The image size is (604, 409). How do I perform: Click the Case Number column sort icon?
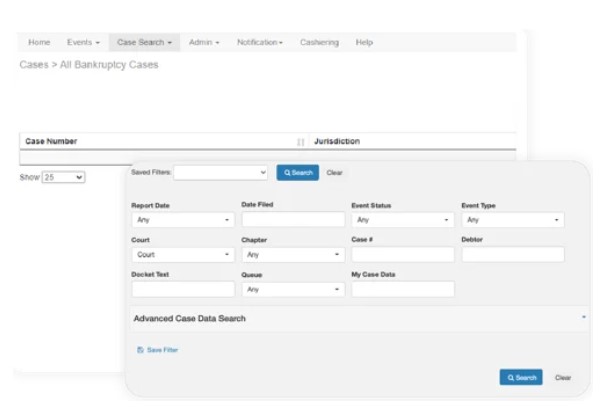(x=300, y=142)
